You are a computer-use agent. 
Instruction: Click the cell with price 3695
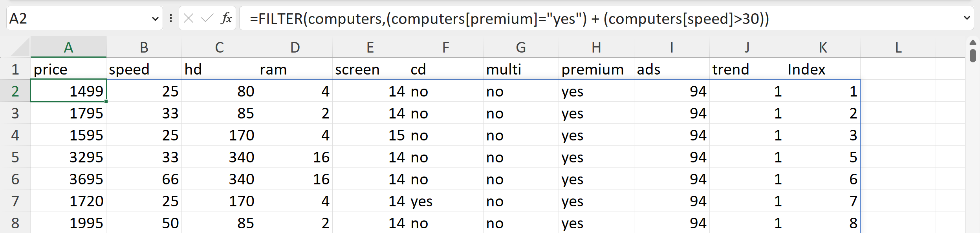pos(68,179)
